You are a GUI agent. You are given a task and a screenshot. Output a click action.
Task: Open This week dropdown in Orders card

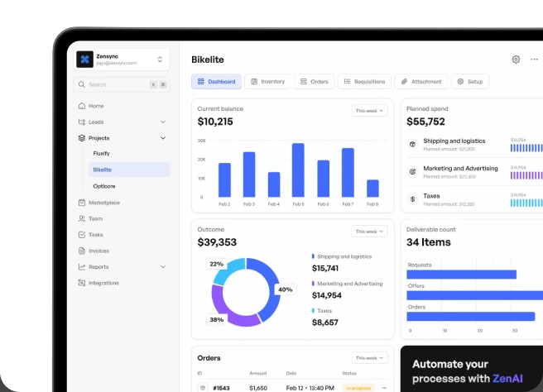point(369,358)
